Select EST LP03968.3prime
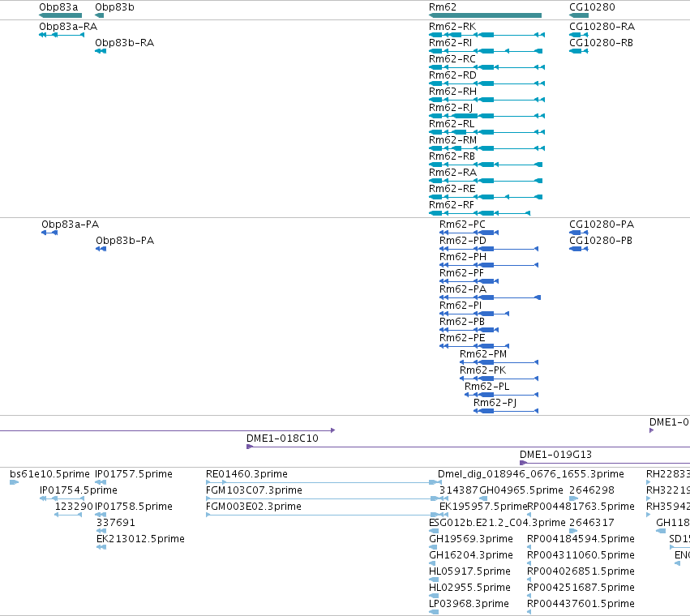 coord(434,612)
